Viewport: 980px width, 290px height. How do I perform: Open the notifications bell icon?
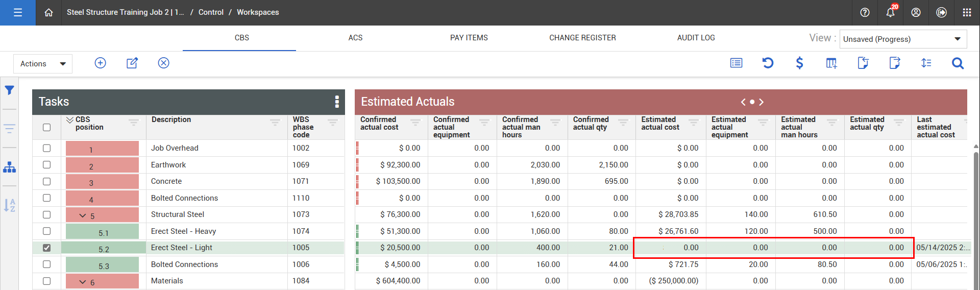[x=890, y=12]
